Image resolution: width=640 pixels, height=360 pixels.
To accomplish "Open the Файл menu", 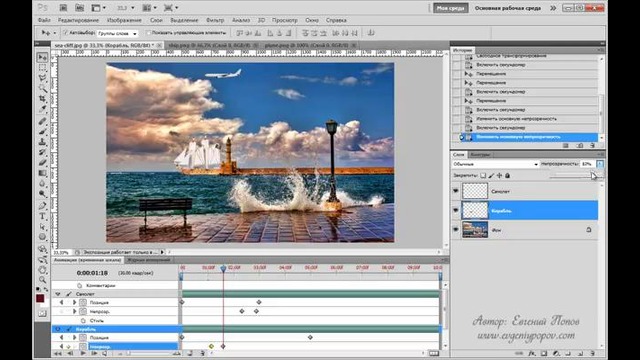I will (x=44, y=20).
